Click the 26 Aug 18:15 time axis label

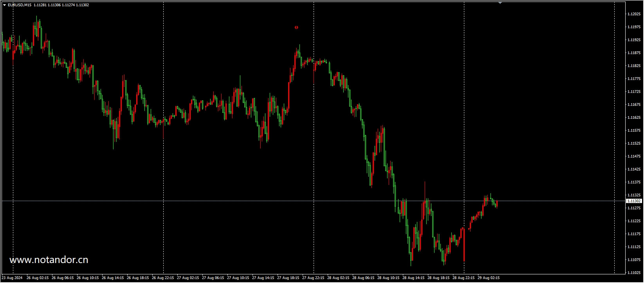click(138, 278)
